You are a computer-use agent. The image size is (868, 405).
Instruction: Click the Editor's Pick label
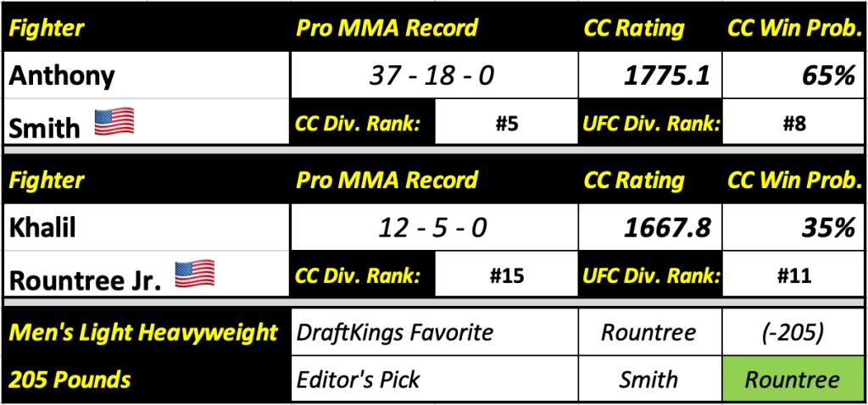[x=358, y=379]
